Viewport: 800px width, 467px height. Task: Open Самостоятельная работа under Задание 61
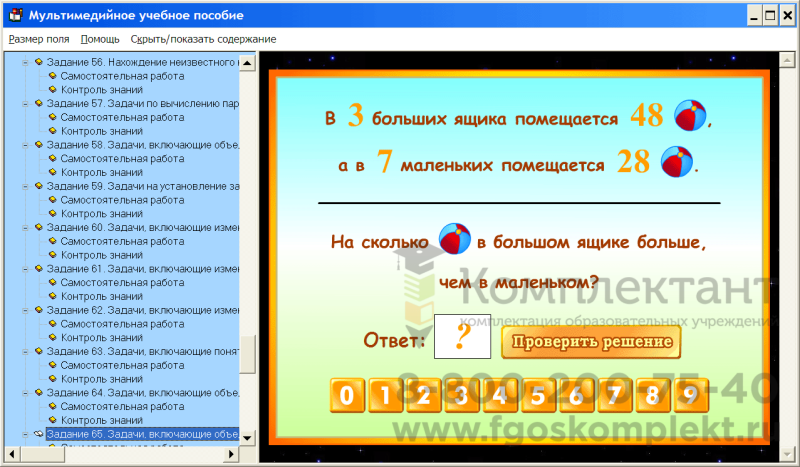coord(122,283)
